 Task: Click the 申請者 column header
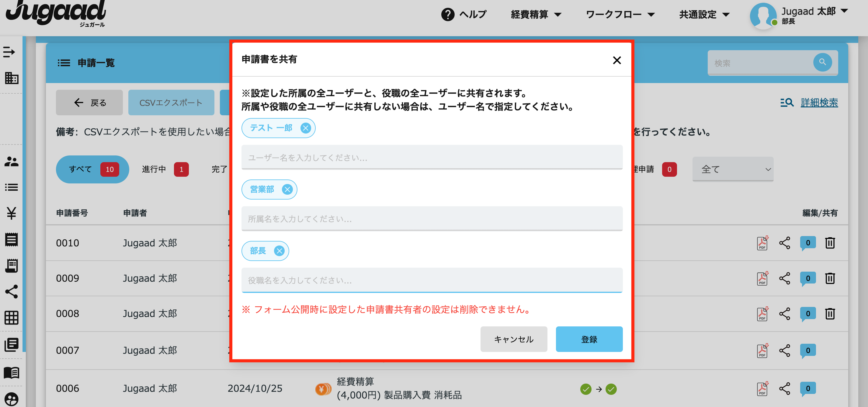coord(135,213)
